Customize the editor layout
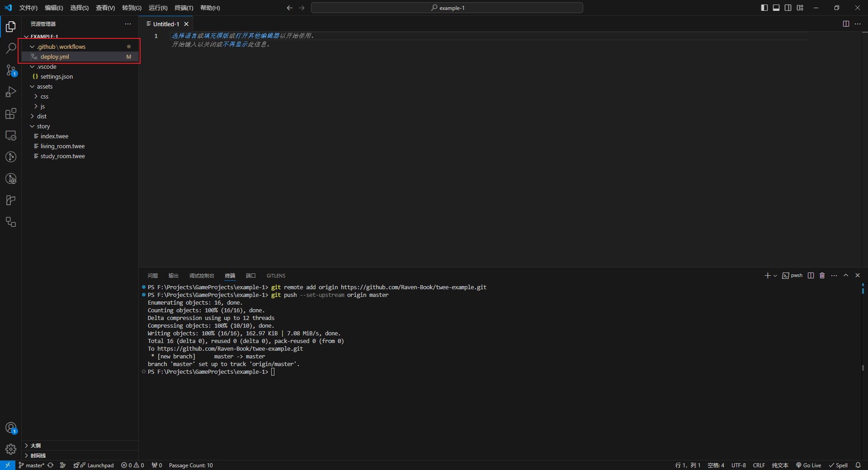The image size is (868, 470). pos(800,8)
